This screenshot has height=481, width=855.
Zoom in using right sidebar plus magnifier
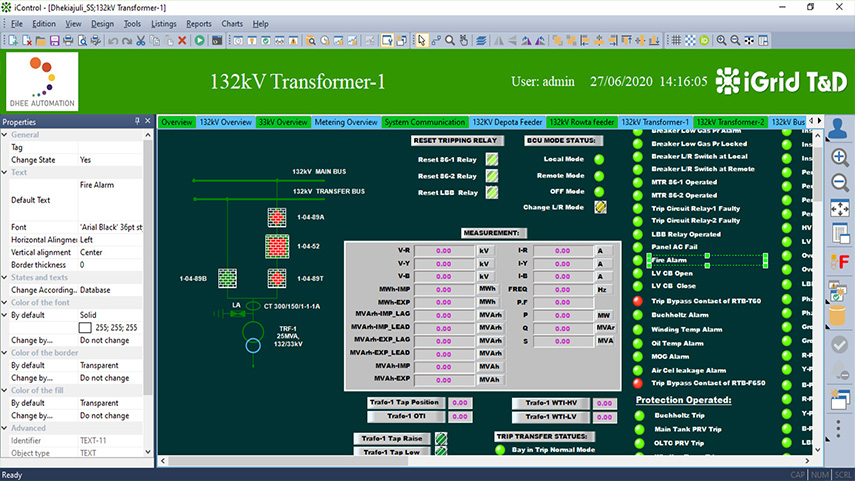840,158
